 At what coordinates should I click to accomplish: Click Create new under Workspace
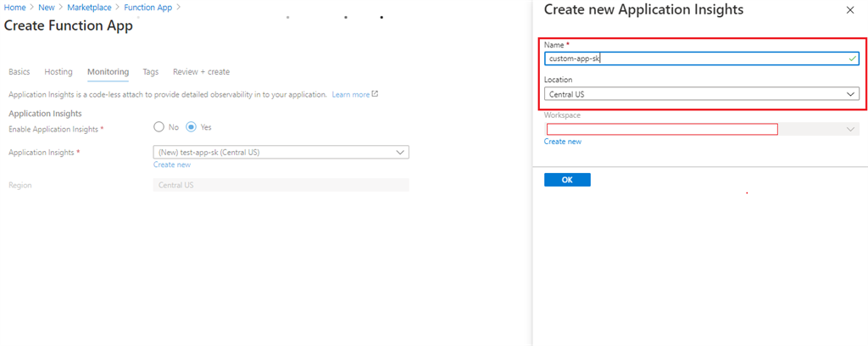tap(563, 142)
